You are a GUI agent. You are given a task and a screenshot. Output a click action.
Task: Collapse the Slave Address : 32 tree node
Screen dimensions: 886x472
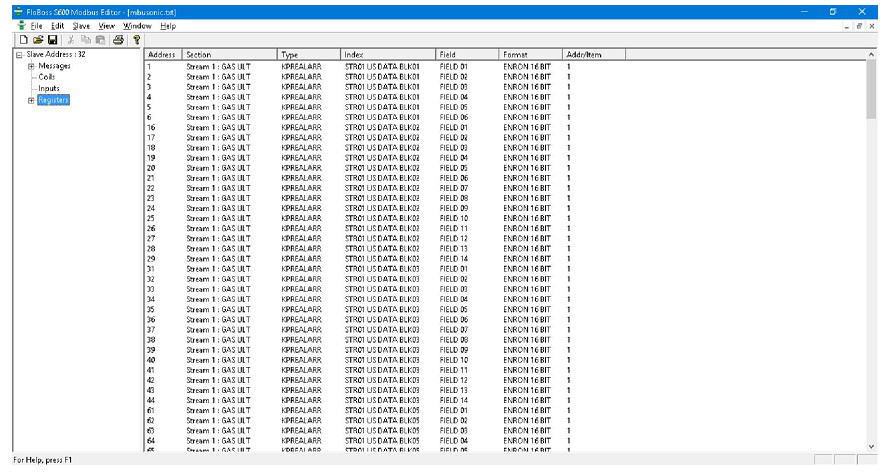(19, 55)
